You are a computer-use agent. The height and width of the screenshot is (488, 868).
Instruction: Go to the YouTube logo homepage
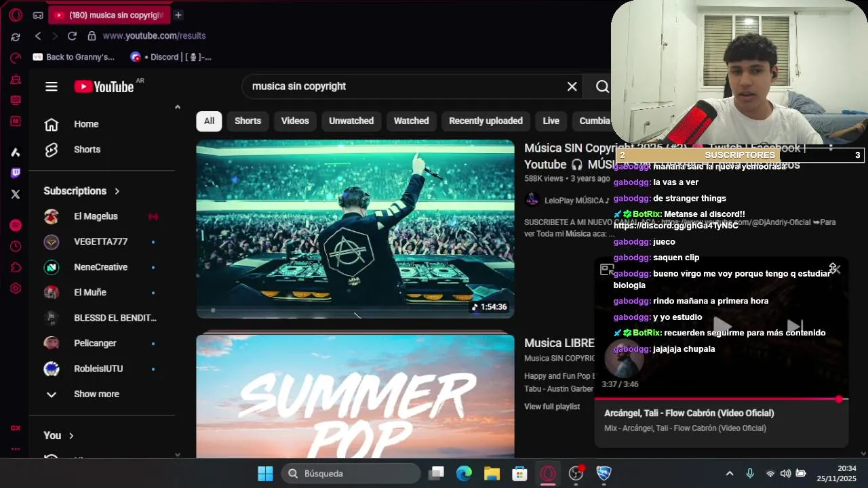pos(104,86)
